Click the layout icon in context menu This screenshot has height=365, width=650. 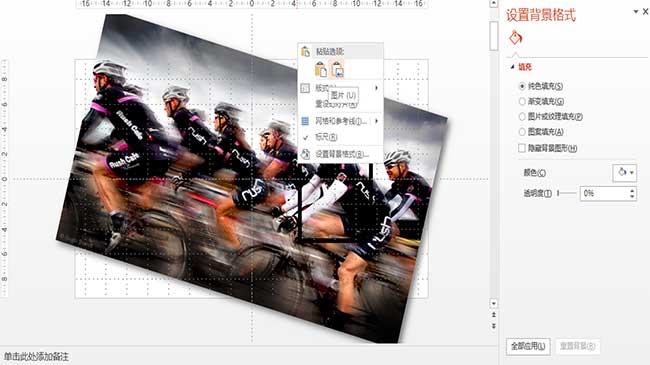click(x=305, y=88)
